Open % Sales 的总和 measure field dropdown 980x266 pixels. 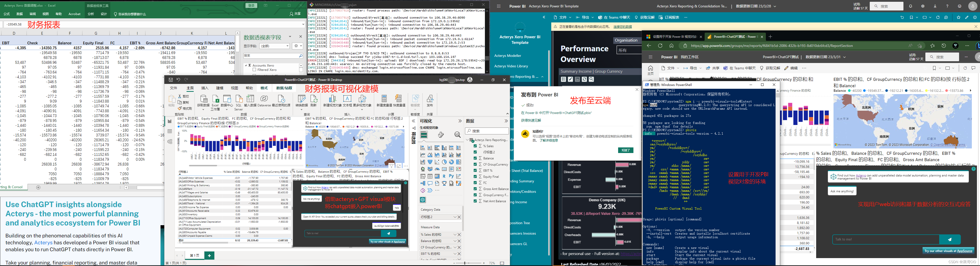pos(455,234)
